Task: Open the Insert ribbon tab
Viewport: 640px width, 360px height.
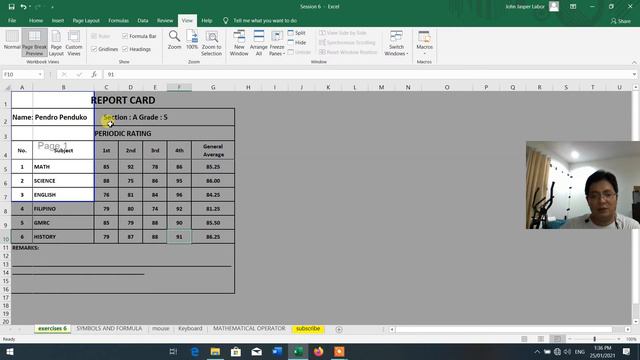Action: click(x=58, y=20)
